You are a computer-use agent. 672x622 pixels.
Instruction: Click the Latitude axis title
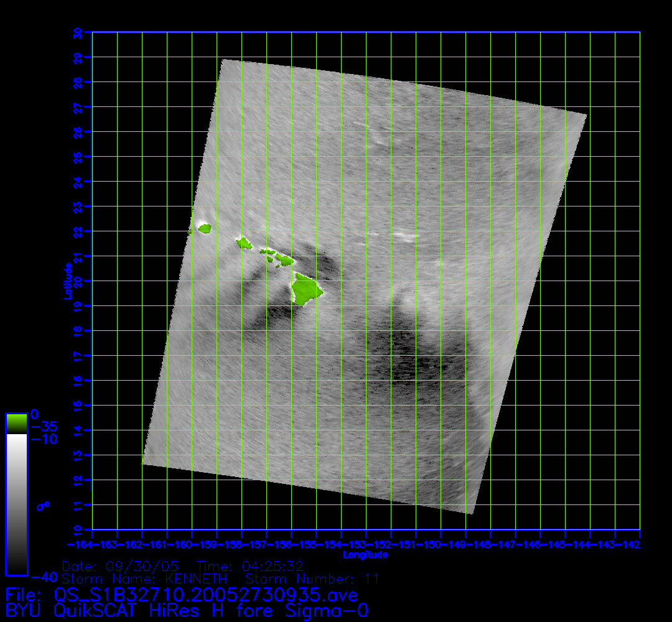pyautogui.click(x=66, y=281)
